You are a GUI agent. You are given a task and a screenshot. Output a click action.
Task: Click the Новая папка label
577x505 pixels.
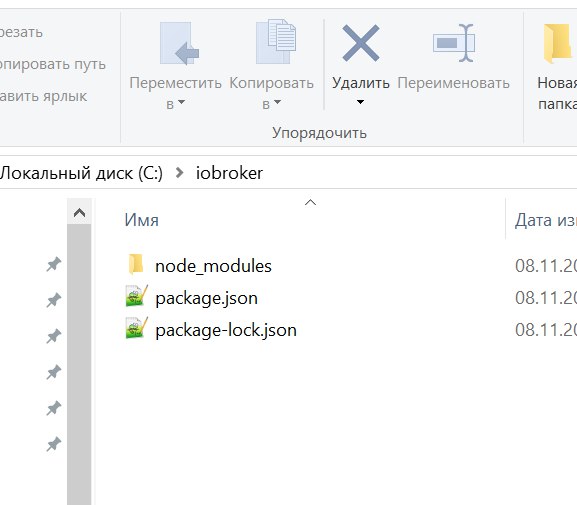[x=557, y=93]
